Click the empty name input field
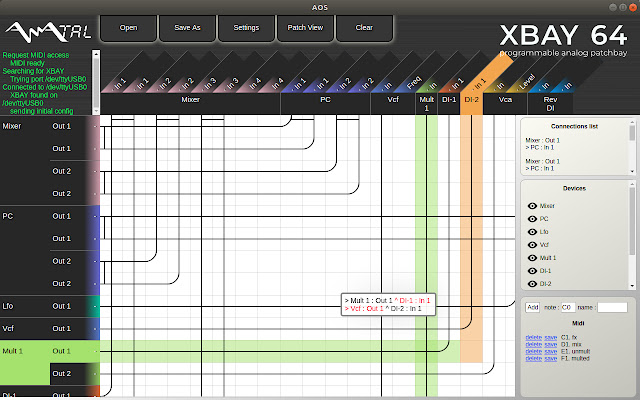 (612, 307)
